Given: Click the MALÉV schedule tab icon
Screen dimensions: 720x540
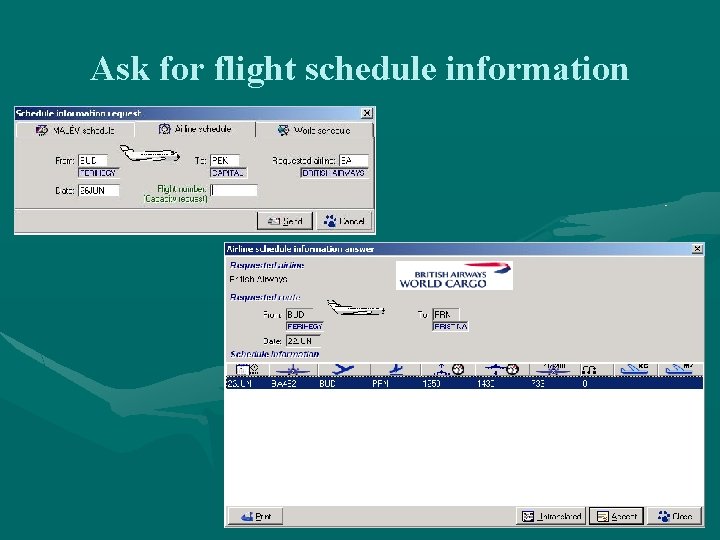Looking at the screenshot, I should coord(41,130).
